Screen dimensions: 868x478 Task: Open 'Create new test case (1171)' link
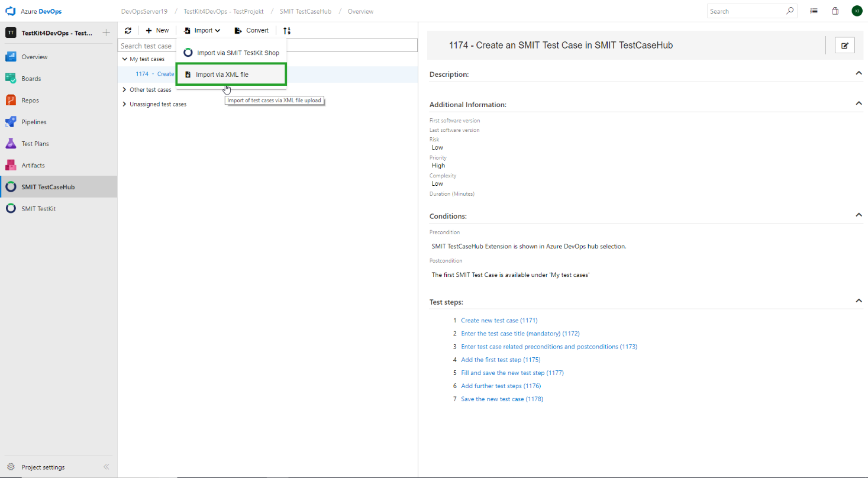pos(499,320)
